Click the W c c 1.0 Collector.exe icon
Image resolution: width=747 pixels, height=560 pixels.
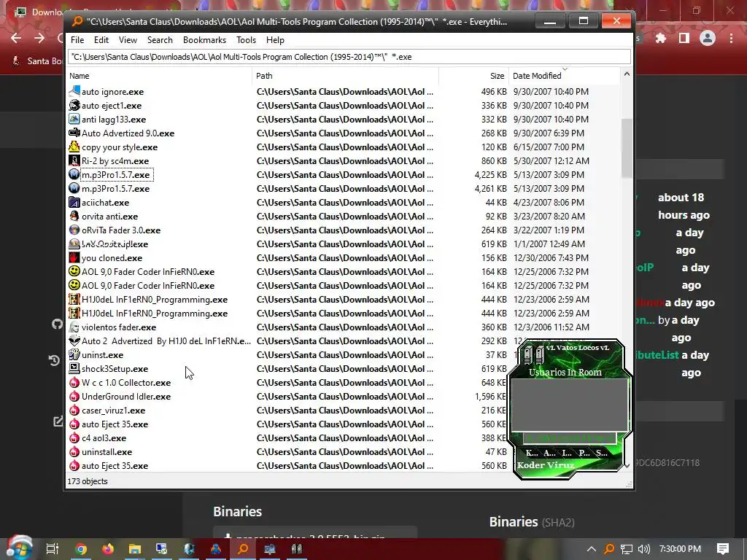[x=74, y=382]
